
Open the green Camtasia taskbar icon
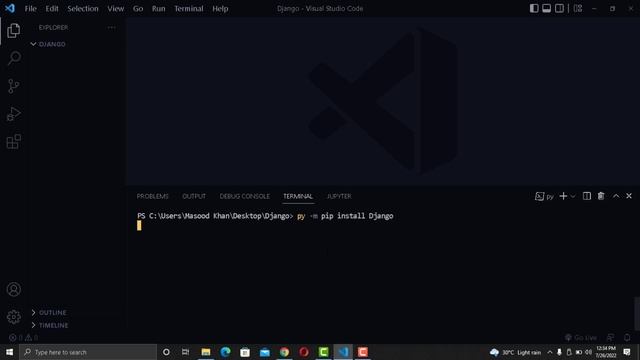point(323,352)
